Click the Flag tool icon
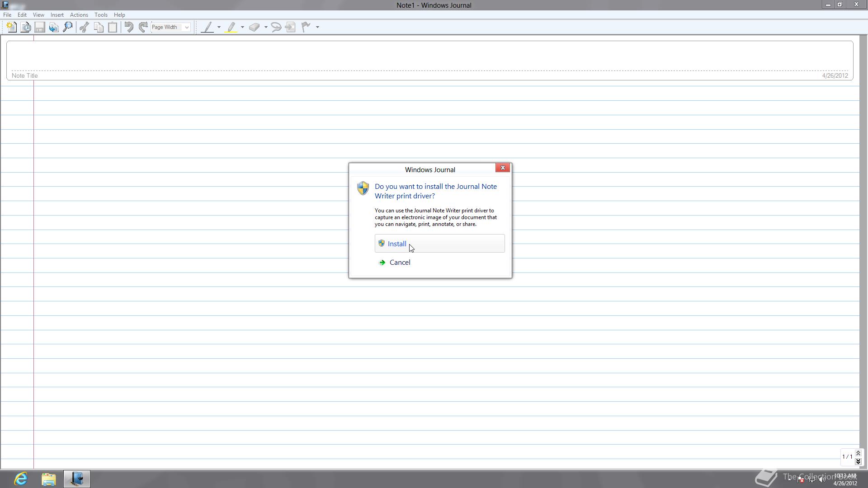The height and width of the screenshot is (488, 868). [x=307, y=27]
